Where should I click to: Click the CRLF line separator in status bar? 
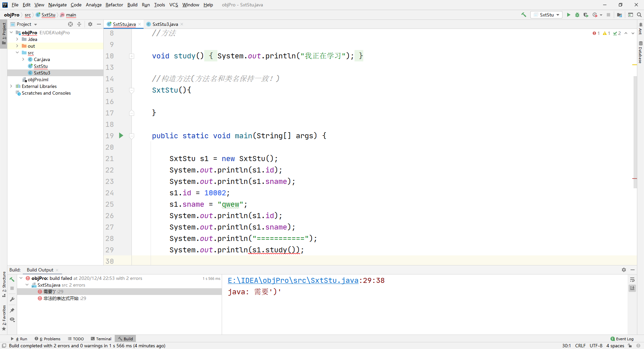[580, 346]
